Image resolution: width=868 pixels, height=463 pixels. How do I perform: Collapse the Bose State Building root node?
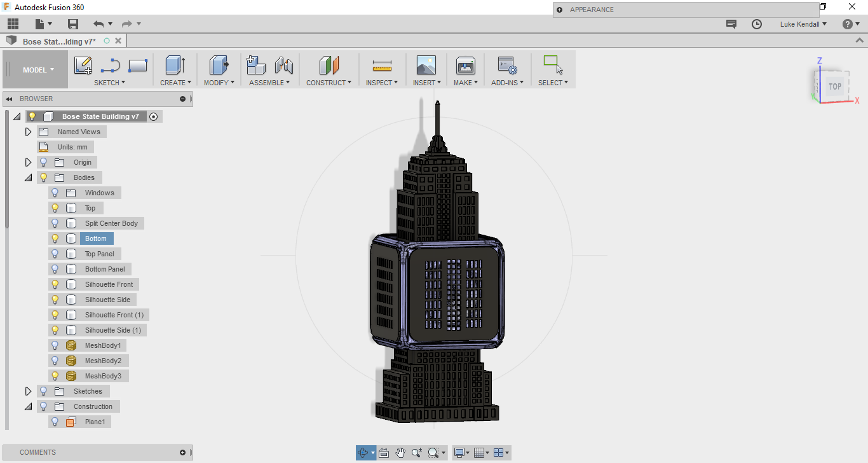point(17,116)
